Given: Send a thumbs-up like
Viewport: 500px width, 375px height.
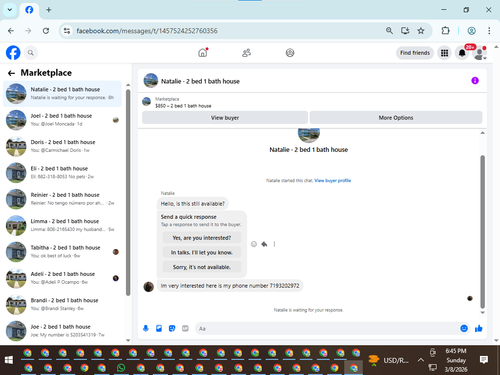Looking at the screenshot, I should click(479, 329).
